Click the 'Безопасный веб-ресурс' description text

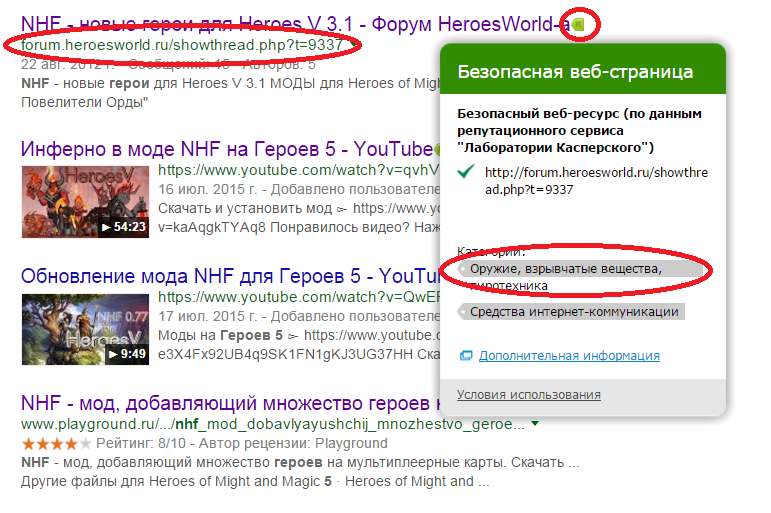(x=579, y=130)
